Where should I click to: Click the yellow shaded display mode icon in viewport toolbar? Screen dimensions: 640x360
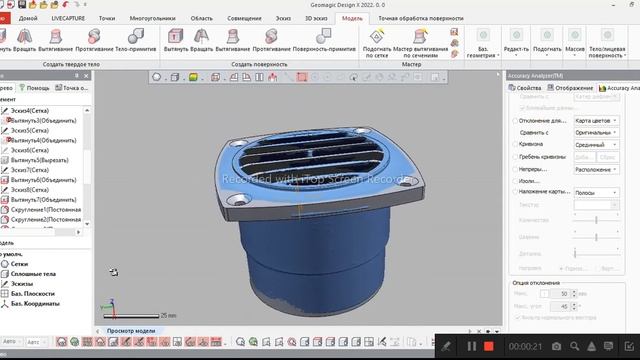[193, 77]
